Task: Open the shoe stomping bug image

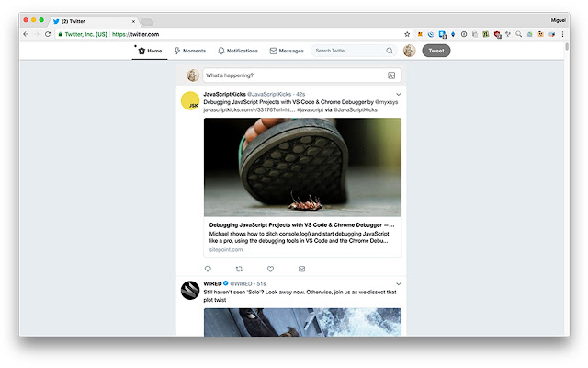Action: click(x=302, y=167)
